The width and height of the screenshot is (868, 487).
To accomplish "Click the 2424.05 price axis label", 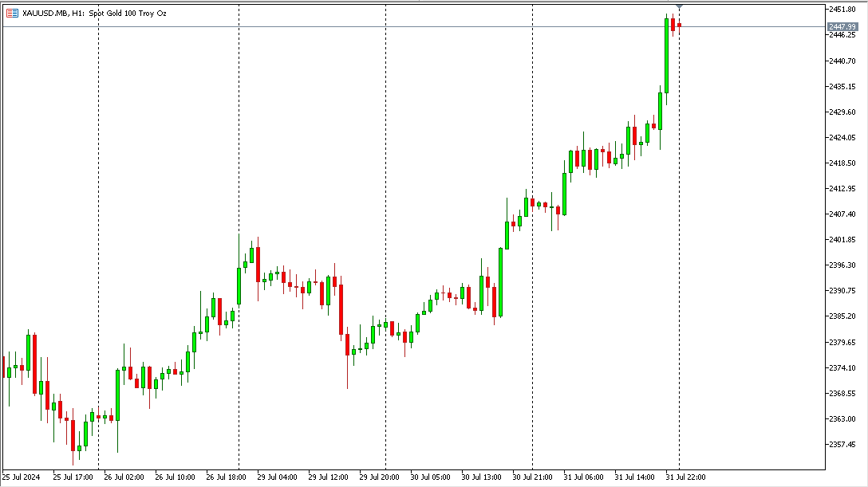I will pos(842,138).
